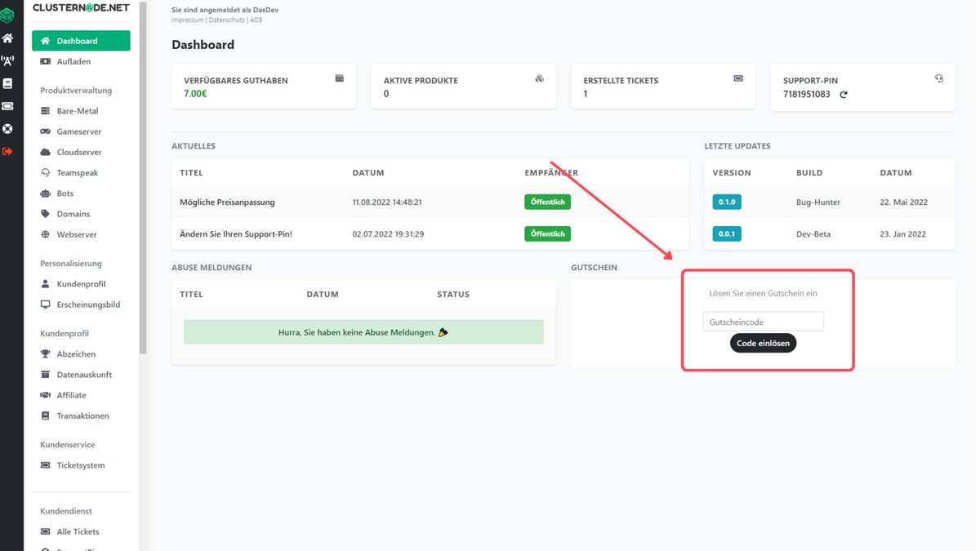Click the Code einlösen button
The image size is (980, 551).
tap(763, 344)
